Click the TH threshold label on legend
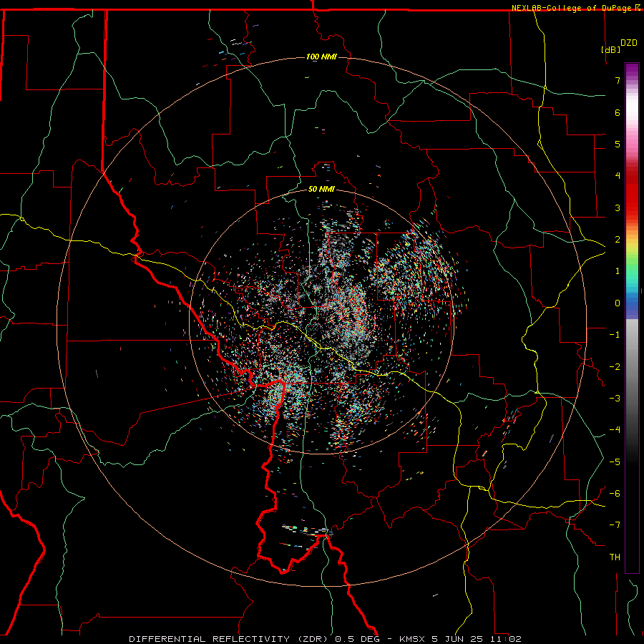Screen dimensions: 644x644 tap(615, 557)
